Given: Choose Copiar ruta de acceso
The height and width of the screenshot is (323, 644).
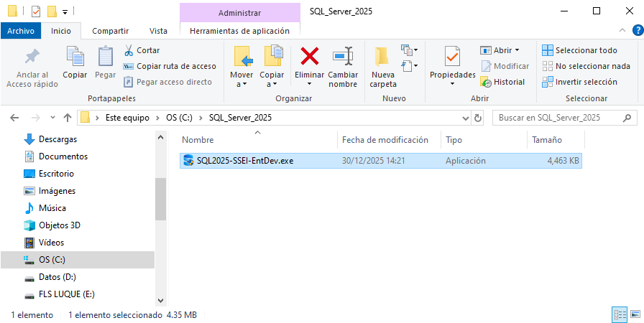Looking at the screenshot, I should (x=170, y=66).
